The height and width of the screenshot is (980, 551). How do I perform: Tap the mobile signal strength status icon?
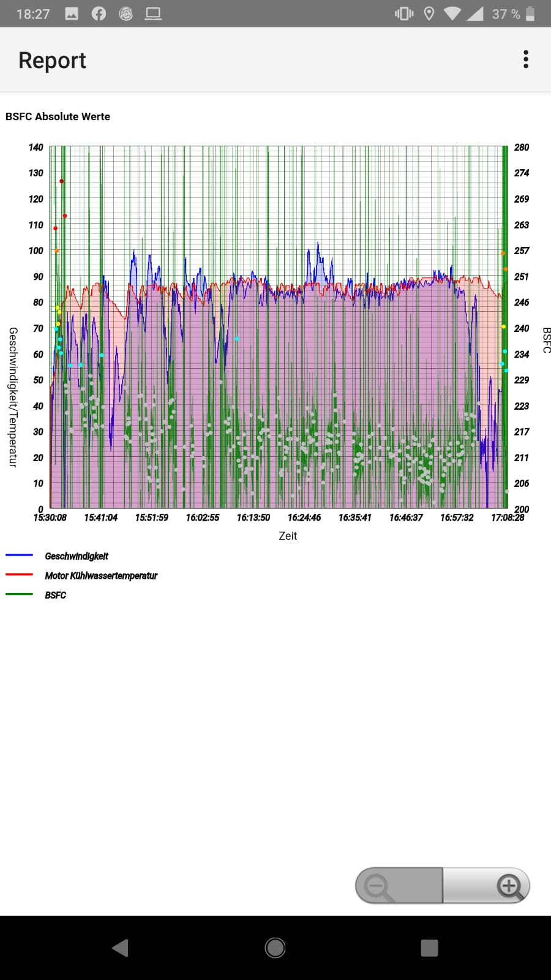pyautogui.click(x=475, y=13)
